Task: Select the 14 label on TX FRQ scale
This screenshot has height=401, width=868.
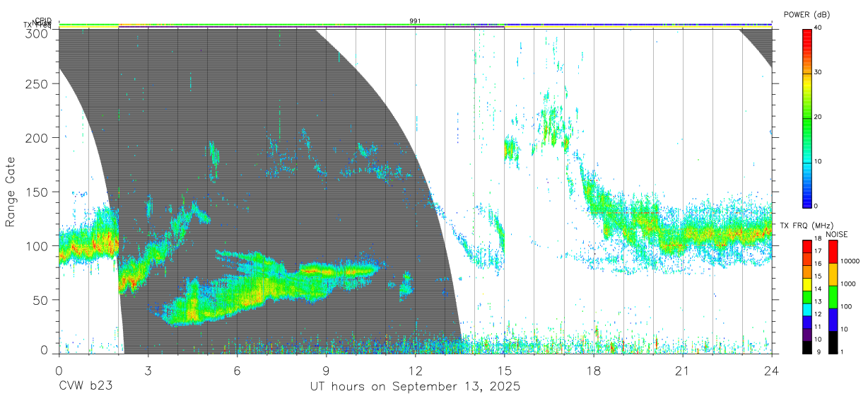Action: tap(819, 289)
